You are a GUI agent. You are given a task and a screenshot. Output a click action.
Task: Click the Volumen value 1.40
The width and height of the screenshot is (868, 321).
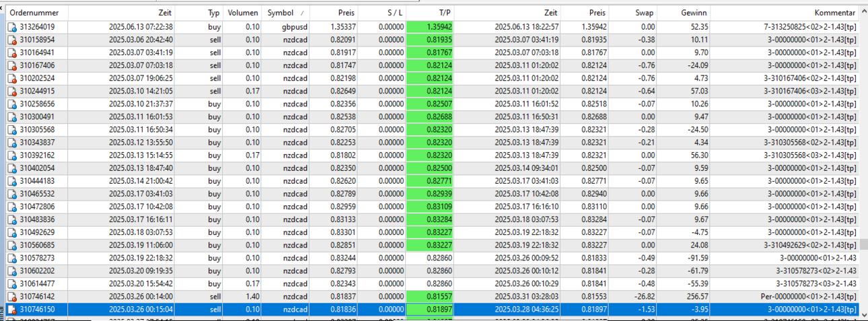coord(251,296)
